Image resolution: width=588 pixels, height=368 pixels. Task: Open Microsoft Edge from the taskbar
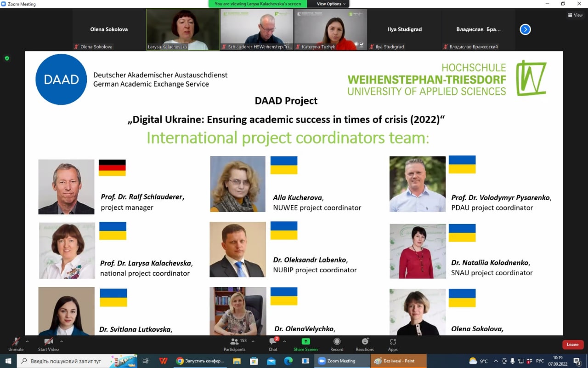click(x=288, y=361)
